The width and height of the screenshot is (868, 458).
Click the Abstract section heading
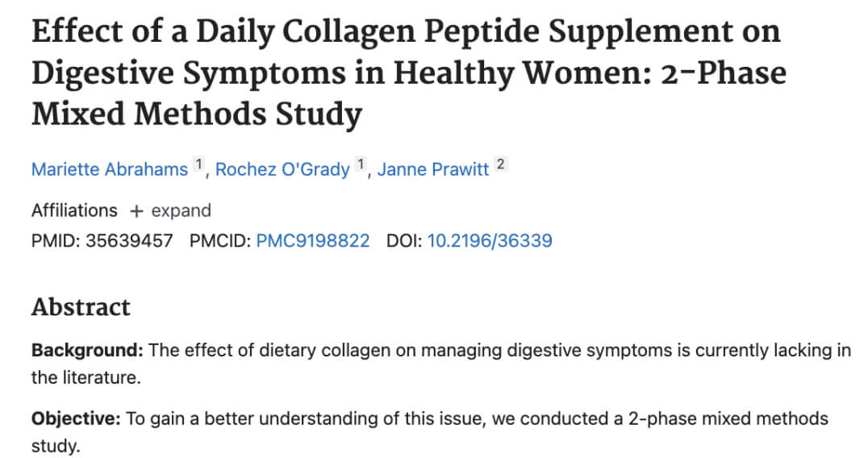point(81,307)
